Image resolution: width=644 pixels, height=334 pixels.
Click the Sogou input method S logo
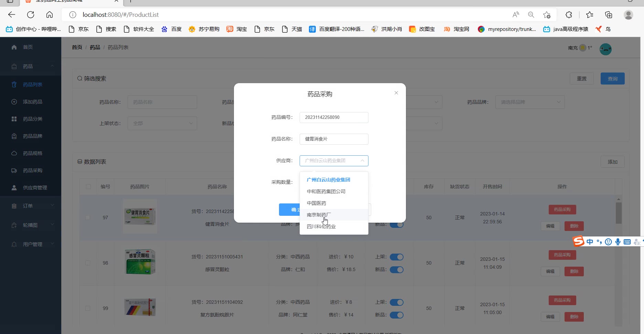tap(578, 241)
